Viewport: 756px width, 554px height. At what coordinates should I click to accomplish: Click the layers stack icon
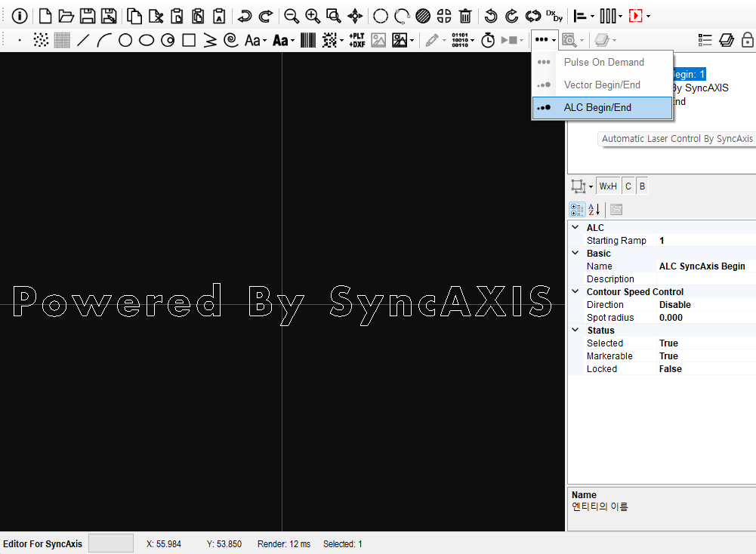point(727,40)
